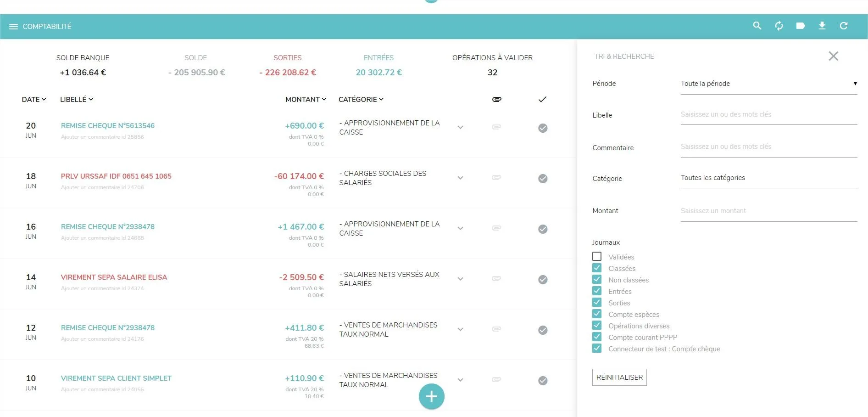The width and height of the screenshot is (868, 417).
Task: Sort by MONTANT column header
Action: (x=306, y=99)
